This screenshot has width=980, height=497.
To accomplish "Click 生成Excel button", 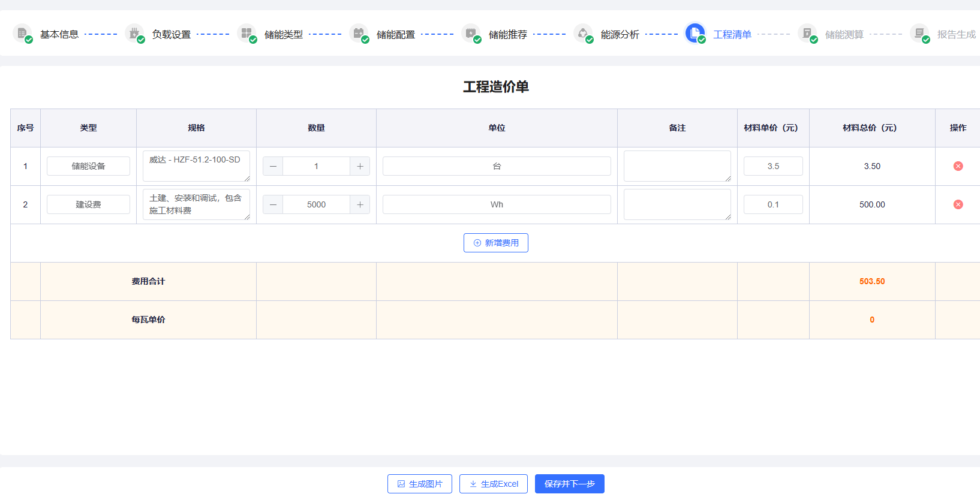I will coord(494,484).
